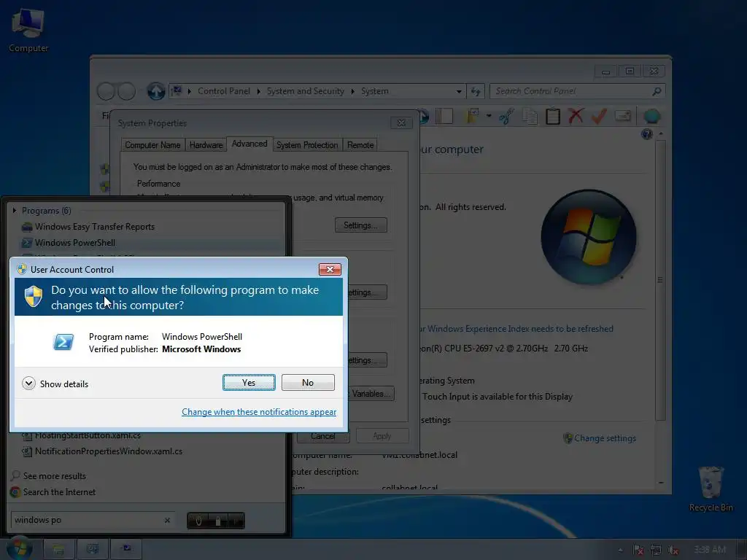Click the System window vertical scrollbar
Screen dimensions: 747x560
click(x=660, y=280)
